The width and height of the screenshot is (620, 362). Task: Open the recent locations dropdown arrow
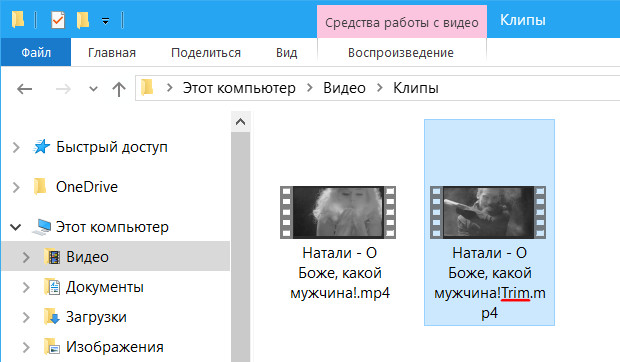pyautogui.click(x=93, y=89)
